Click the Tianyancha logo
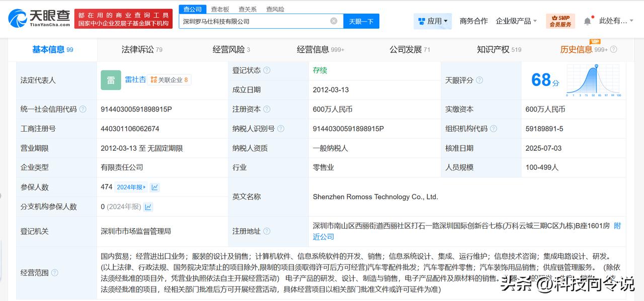The image size is (644, 301). [x=39, y=18]
